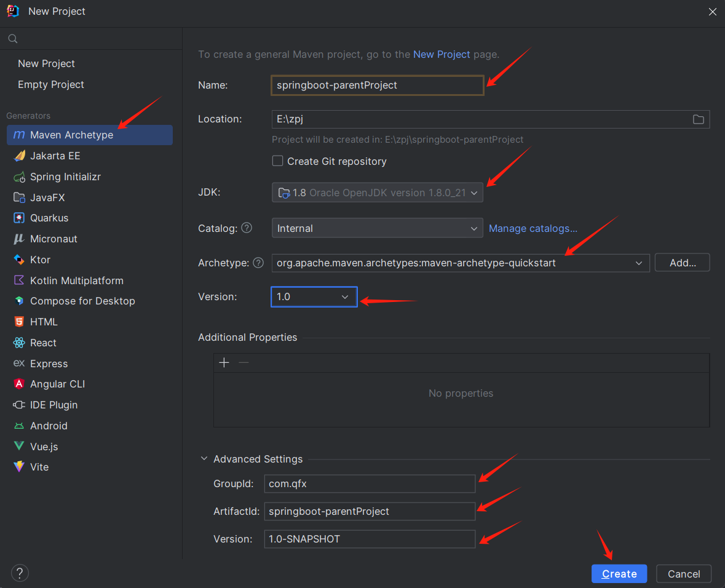Open the JDK dropdown
The width and height of the screenshot is (725, 588).
[378, 193]
